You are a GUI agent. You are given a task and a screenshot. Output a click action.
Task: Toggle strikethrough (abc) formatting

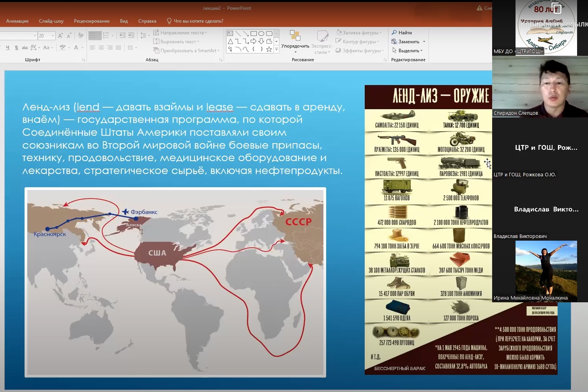(25, 48)
